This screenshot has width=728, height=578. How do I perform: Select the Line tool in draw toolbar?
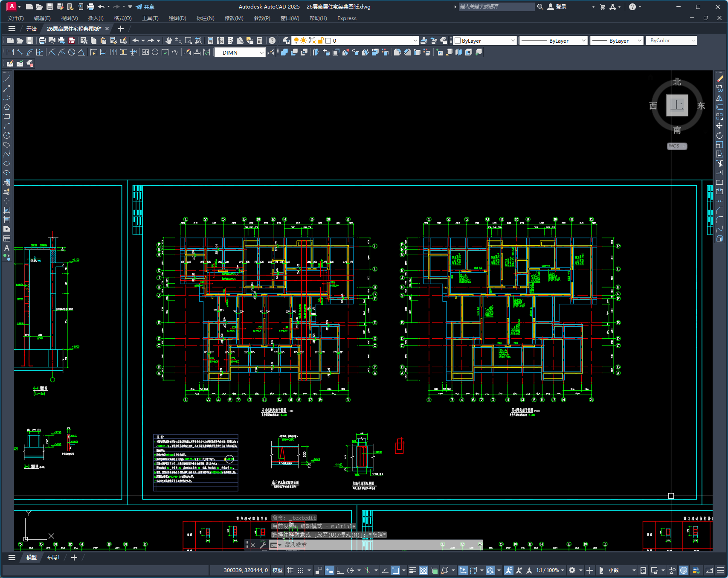[x=7, y=79]
